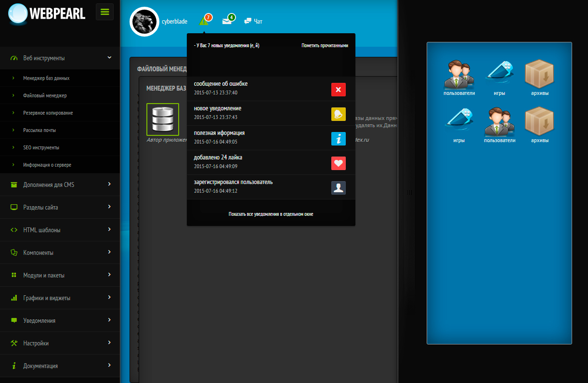Open the first архивы box icon
Viewport: 588px width, 383px height.
pyautogui.click(x=539, y=77)
